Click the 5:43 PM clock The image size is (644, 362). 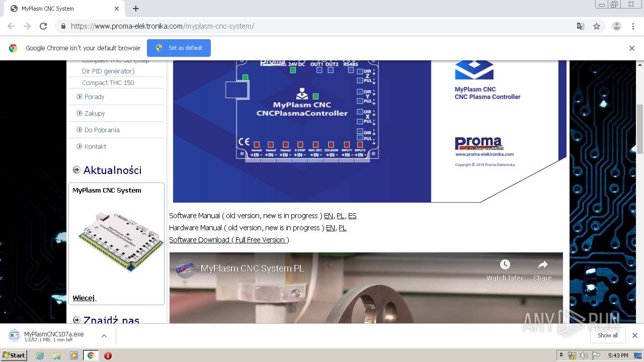tap(618, 355)
